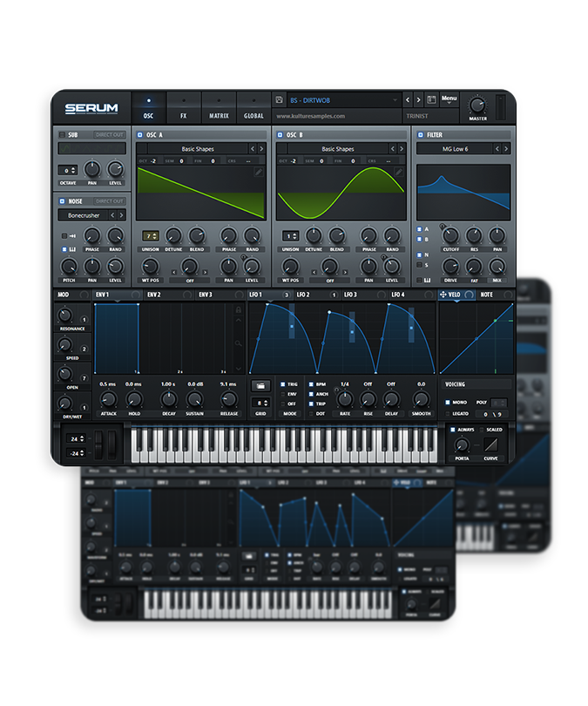
Task: Toggle the LFO BPM sync checkbox
Action: 311,384
